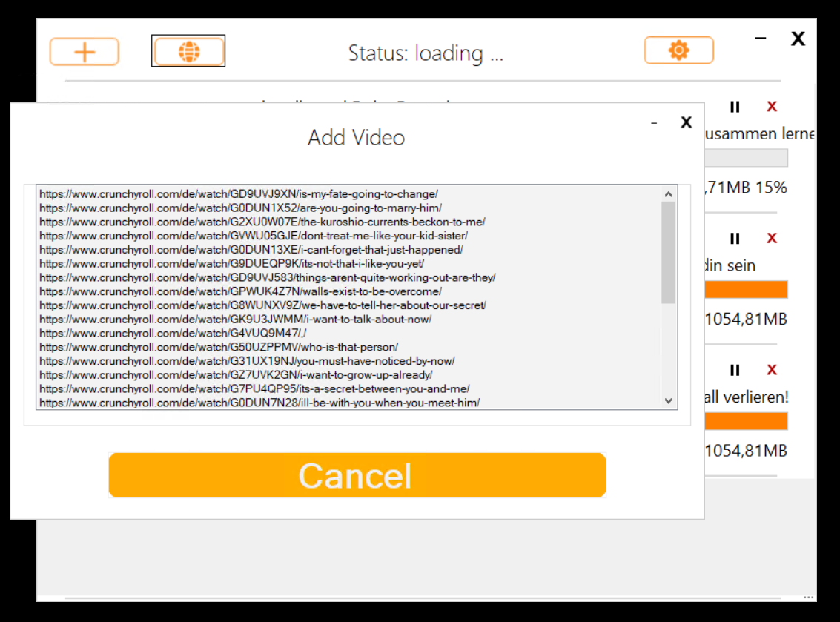This screenshot has height=622, width=840.
Task: Close the Add Video dialog
Action: coord(686,122)
